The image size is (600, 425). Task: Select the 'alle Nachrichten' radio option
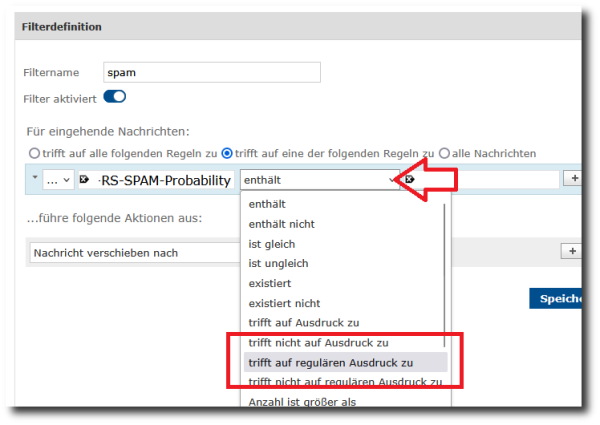coord(444,153)
